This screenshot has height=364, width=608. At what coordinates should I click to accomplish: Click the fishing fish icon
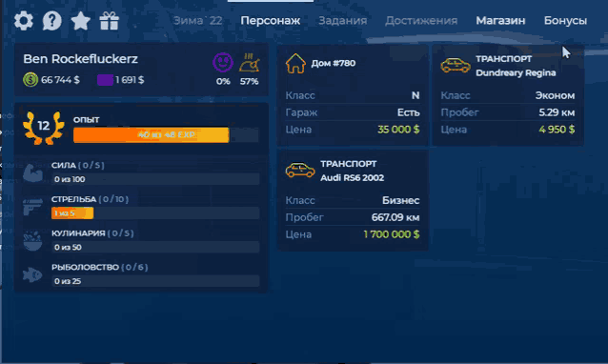click(32, 274)
